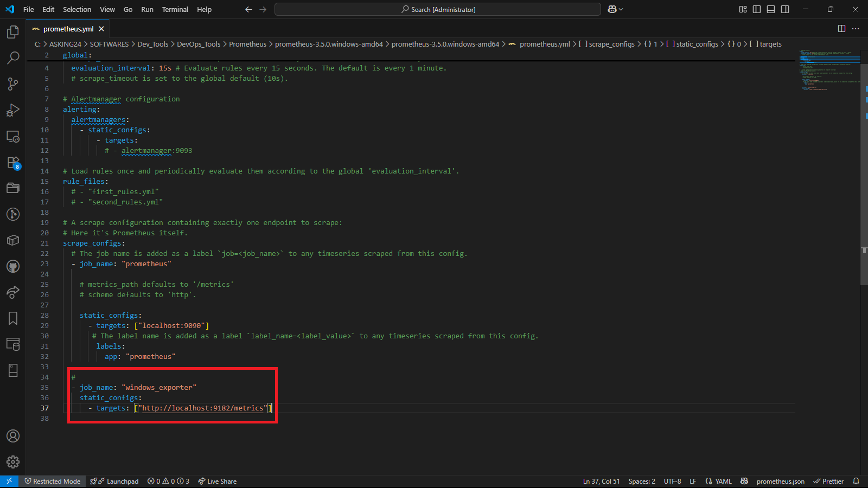The height and width of the screenshot is (488, 868).
Task: Expand the Prometheus breadcrumb
Action: coord(248,44)
